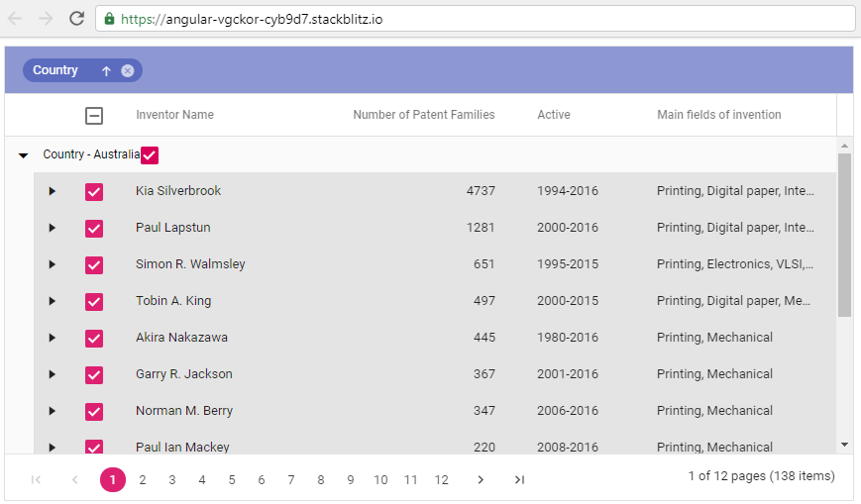Click the secure padlock icon in address bar
The image size is (861, 504).
click(x=109, y=19)
